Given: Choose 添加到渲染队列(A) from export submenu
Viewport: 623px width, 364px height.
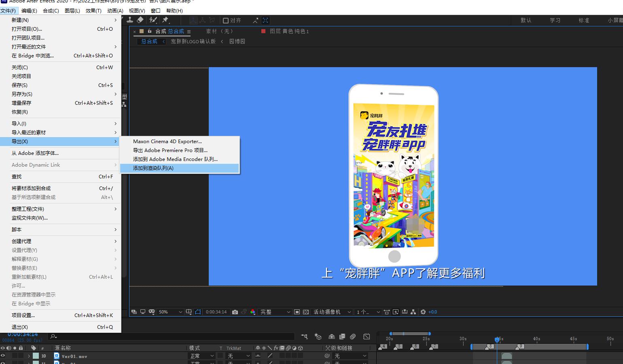Looking at the screenshot, I should pyautogui.click(x=179, y=168).
